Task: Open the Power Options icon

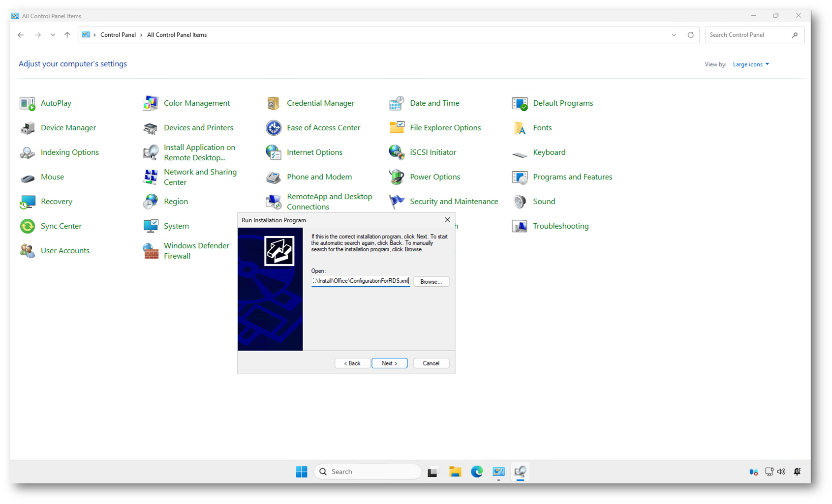Action: click(397, 177)
